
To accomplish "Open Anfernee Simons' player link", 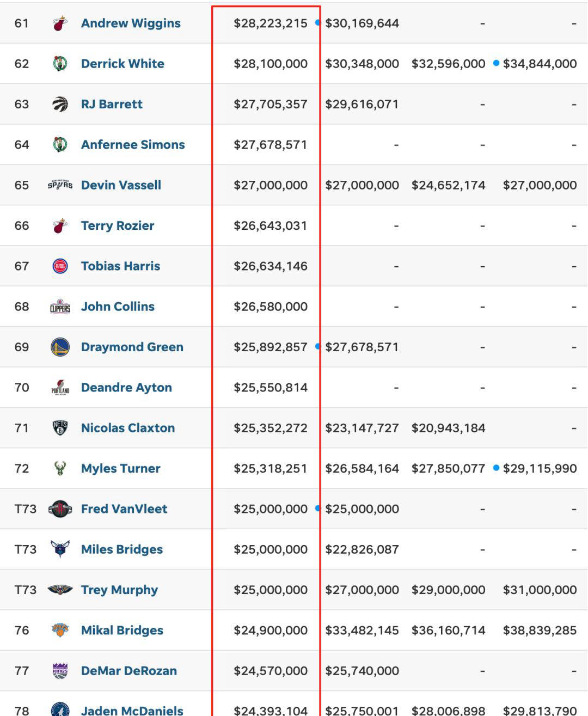I will 133,145.
